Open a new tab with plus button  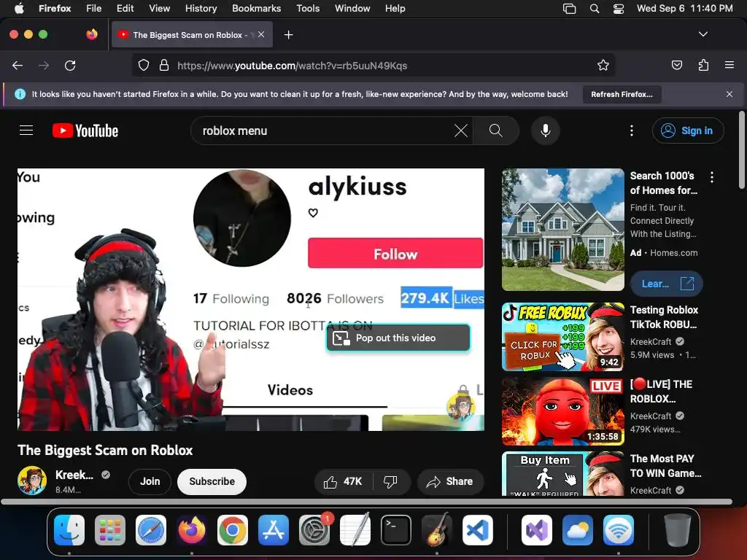point(288,35)
